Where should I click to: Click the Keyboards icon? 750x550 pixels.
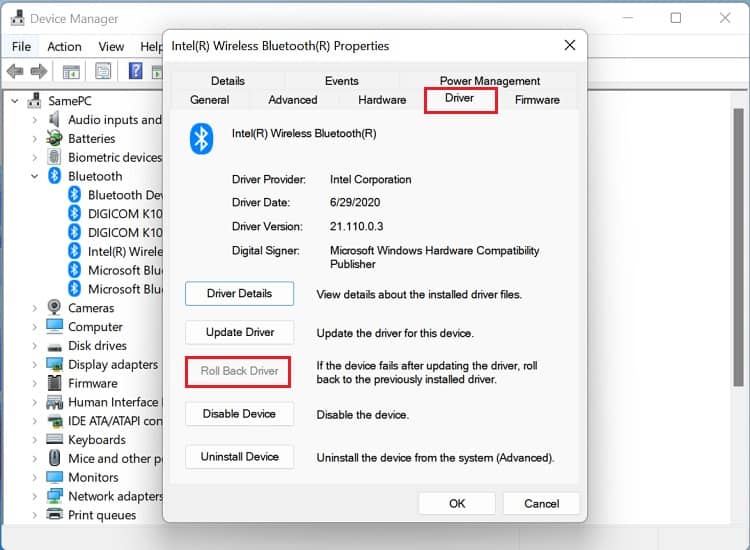[x=55, y=439]
